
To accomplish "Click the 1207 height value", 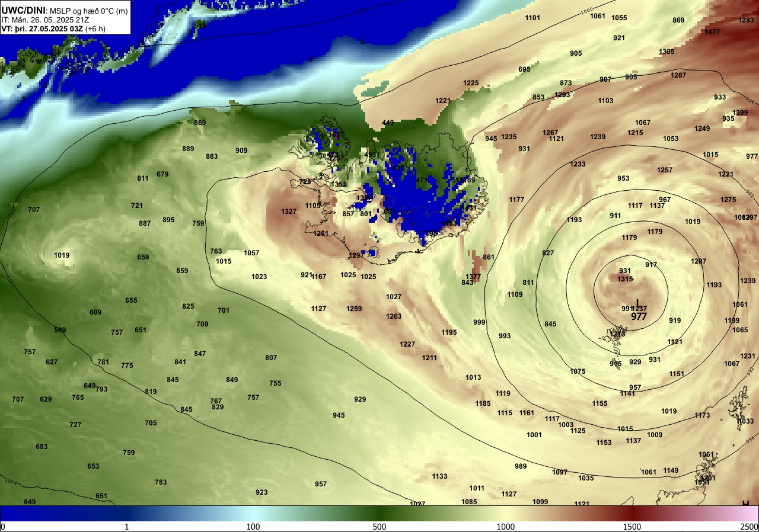I will tap(699, 261).
